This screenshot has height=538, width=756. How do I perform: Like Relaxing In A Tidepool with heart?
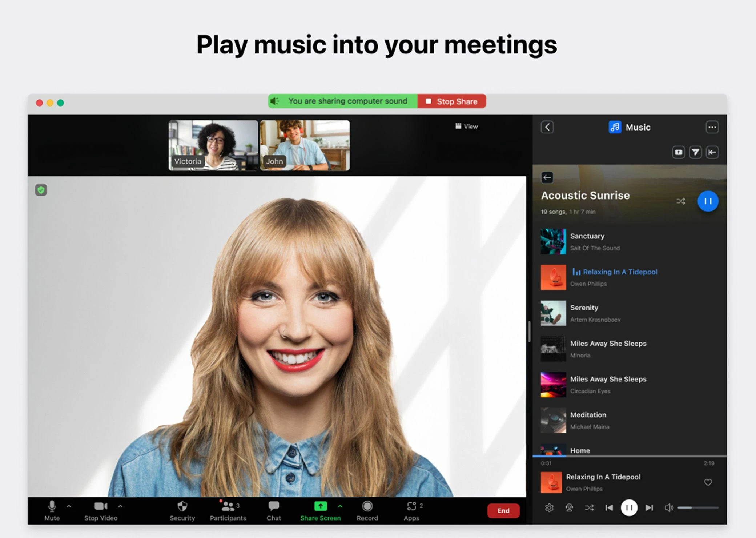708,482
